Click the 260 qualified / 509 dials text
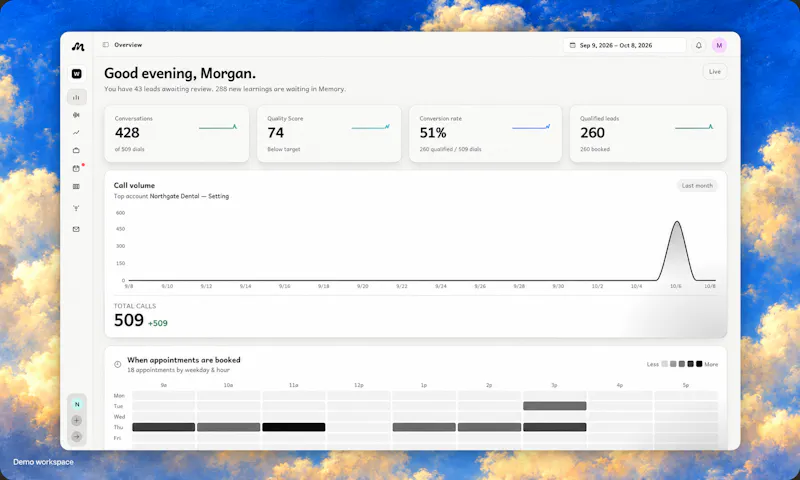 coord(451,149)
